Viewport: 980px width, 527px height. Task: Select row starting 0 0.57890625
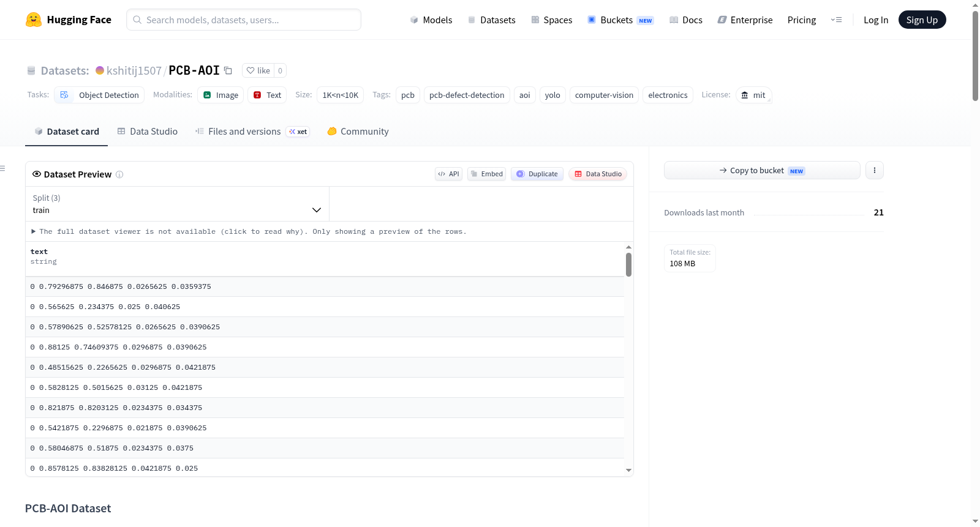point(325,327)
